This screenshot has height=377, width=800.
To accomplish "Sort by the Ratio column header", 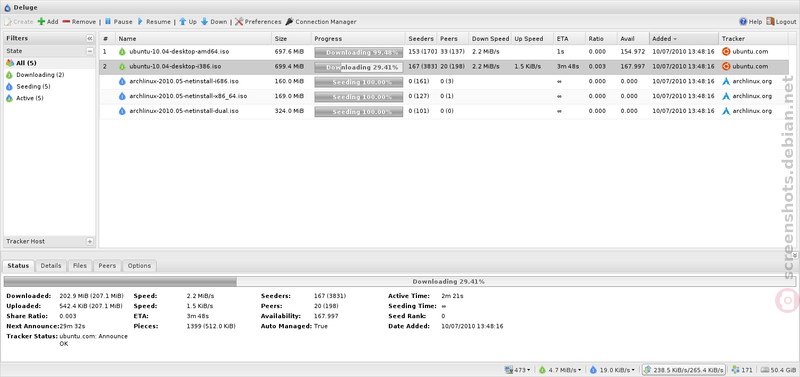I will click(x=601, y=39).
